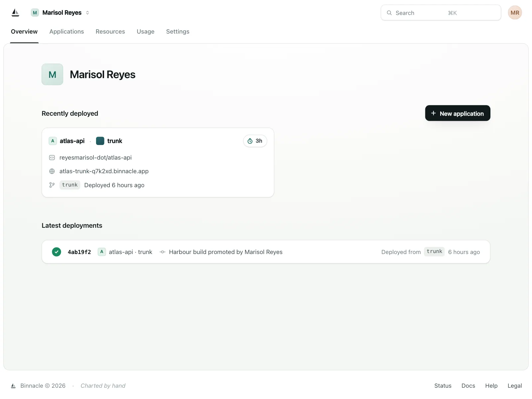Open the Docs footer link
The image size is (532, 399).
468,386
